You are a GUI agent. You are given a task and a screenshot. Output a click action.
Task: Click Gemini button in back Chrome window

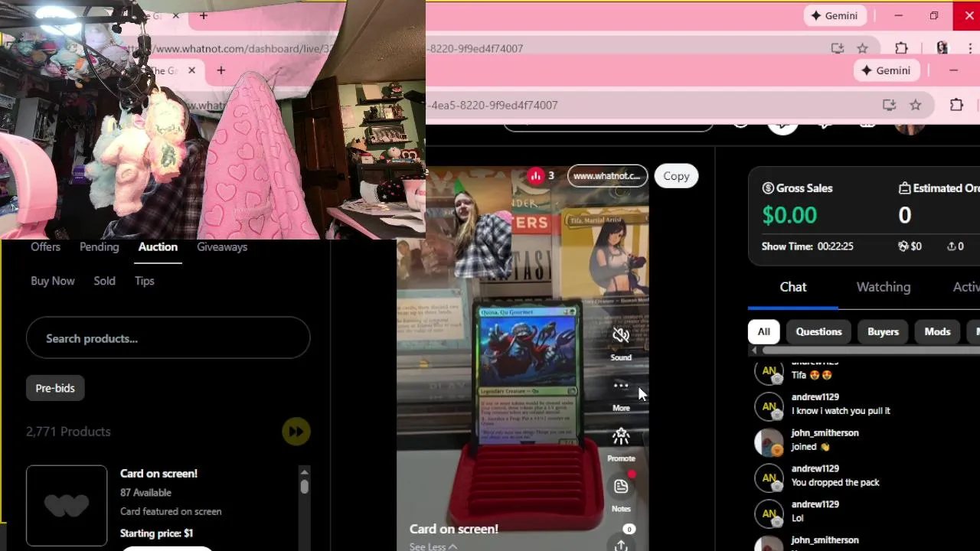pos(835,15)
